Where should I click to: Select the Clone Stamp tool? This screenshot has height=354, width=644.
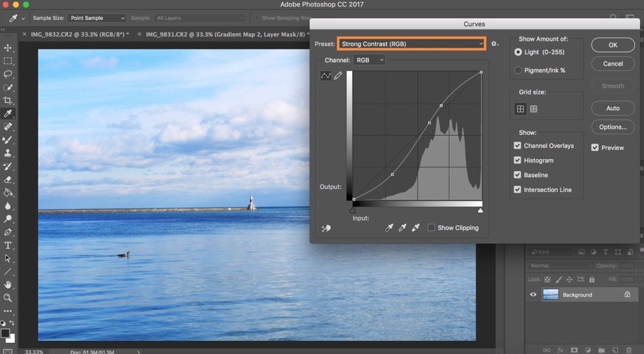(x=8, y=153)
